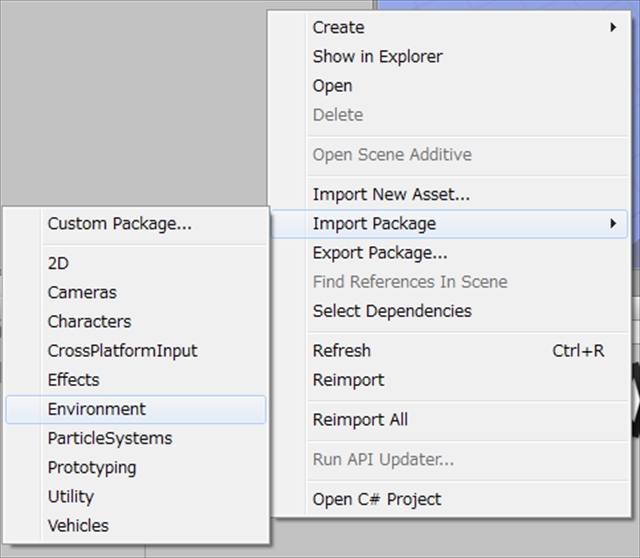Click the highlighted Environment package

pos(96,409)
